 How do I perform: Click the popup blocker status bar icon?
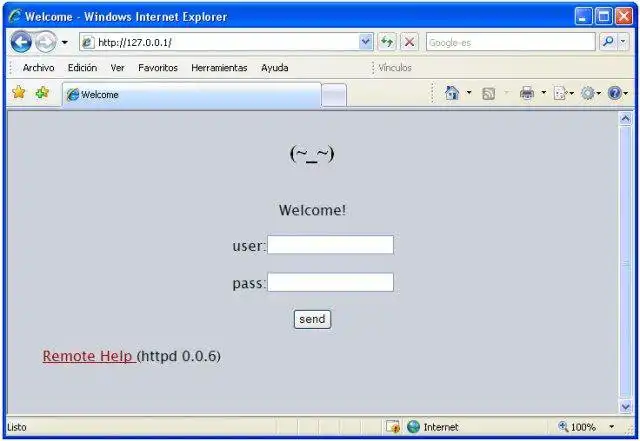pos(393,427)
